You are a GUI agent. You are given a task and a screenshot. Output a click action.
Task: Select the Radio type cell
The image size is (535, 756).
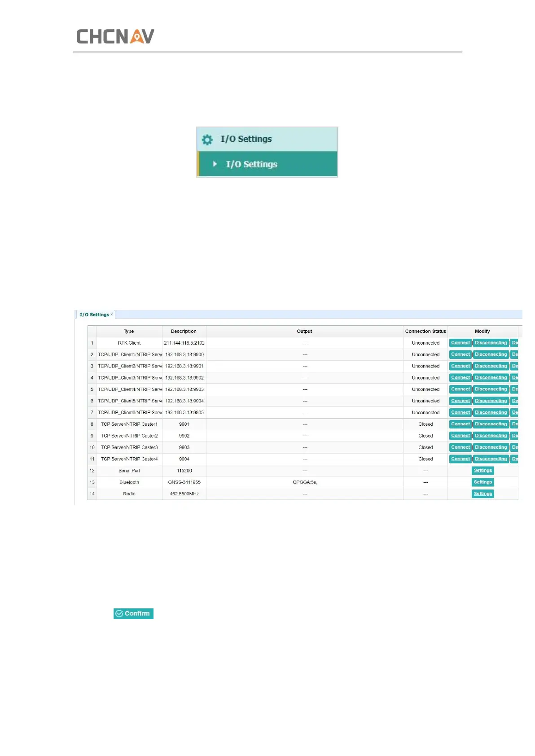(129, 494)
